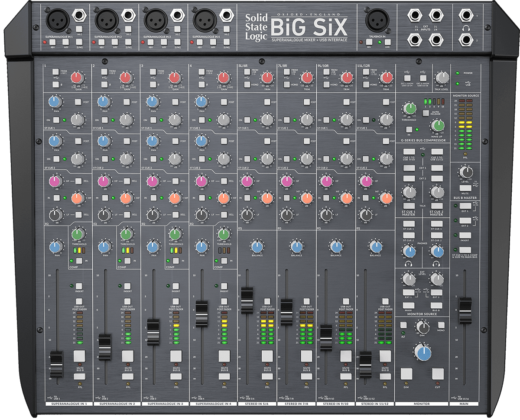Grab the channel 1 fader cap
The width and height of the screenshot is (520, 420).
pos(57,365)
